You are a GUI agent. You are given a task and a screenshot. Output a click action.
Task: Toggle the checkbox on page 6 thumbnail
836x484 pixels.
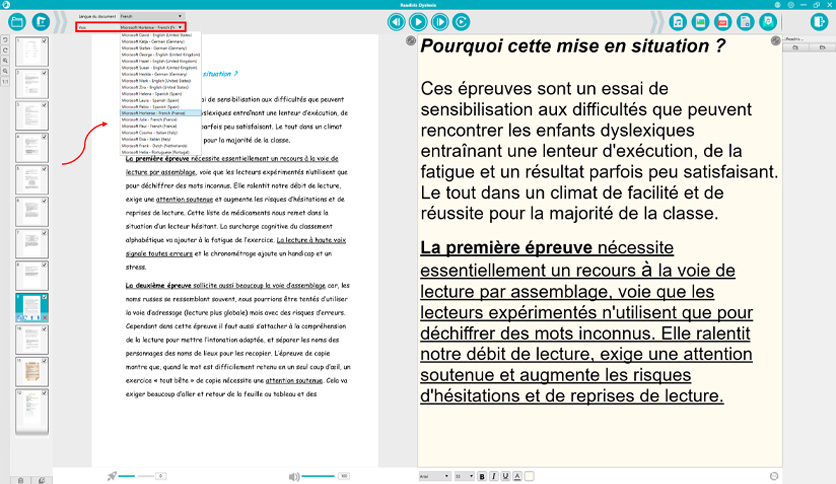(44, 200)
